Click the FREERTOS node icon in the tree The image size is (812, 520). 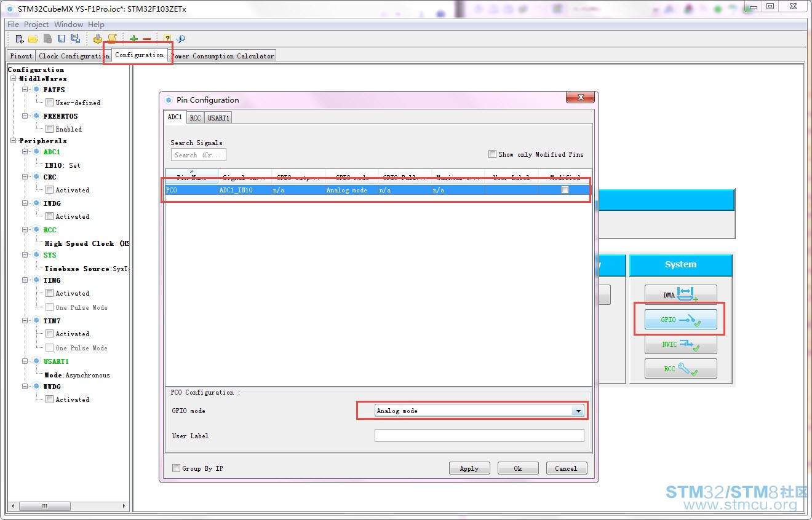point(36,116)
